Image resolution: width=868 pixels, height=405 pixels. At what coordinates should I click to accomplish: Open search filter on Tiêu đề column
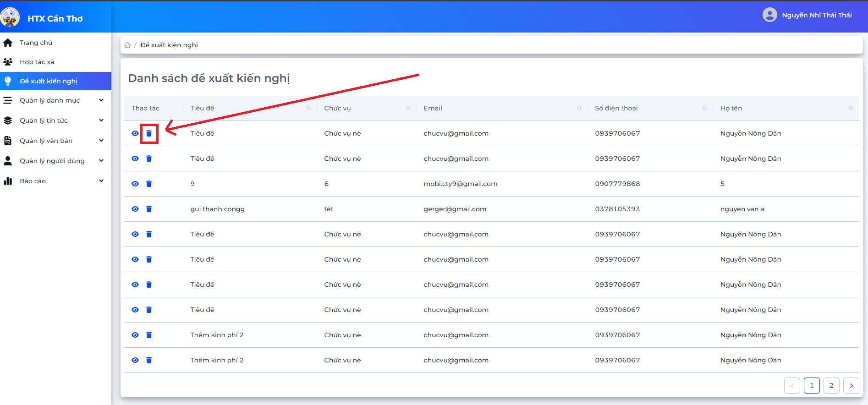309,108
